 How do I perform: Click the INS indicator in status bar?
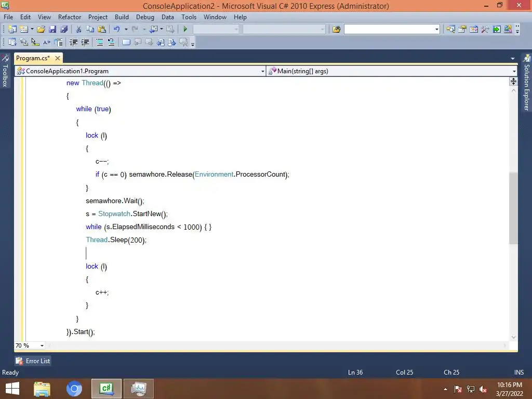(519, 372)
